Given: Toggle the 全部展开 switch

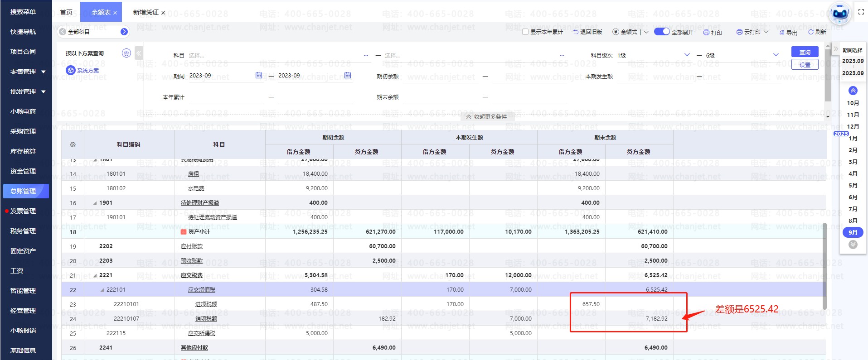Looking at the screenshot, I should point(662,32).
